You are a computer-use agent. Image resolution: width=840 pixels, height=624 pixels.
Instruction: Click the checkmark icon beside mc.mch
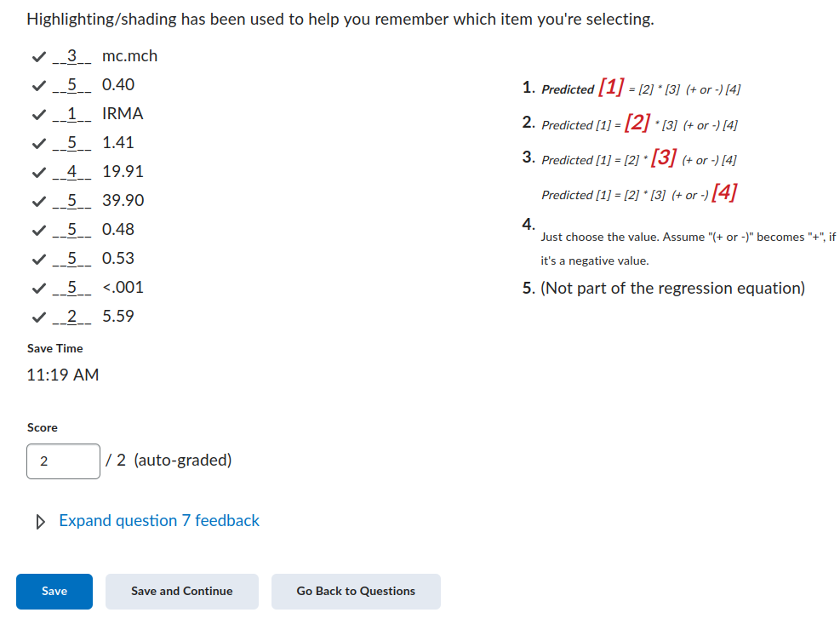pos(38,57)
